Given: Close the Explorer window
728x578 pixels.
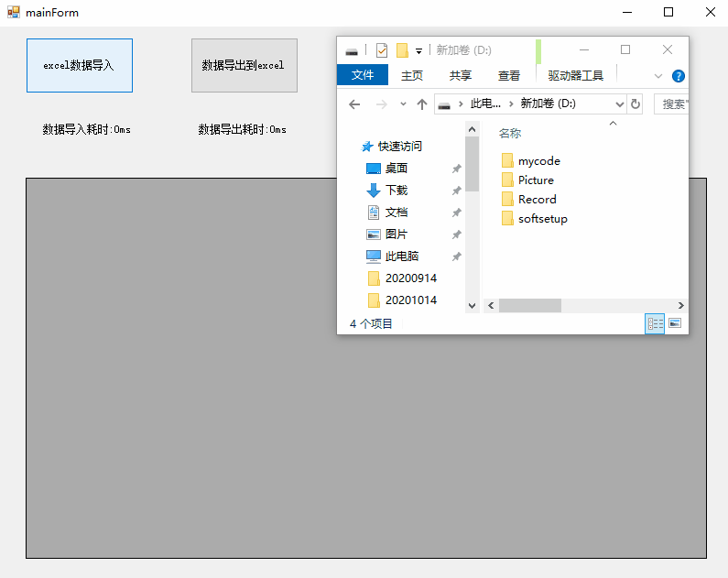Looking at the screenshot, I should 668,49.
